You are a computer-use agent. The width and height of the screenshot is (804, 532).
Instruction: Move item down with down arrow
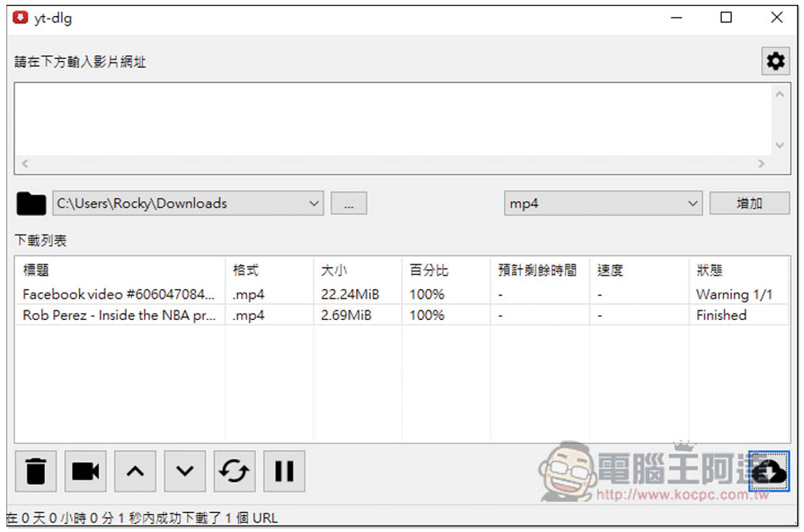[185, 471]
